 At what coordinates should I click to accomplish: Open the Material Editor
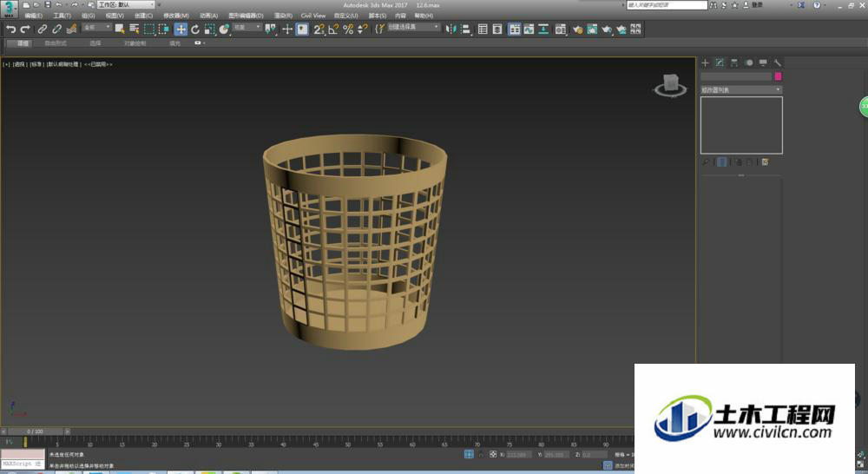pyautogui.click(x=560, y=29)
